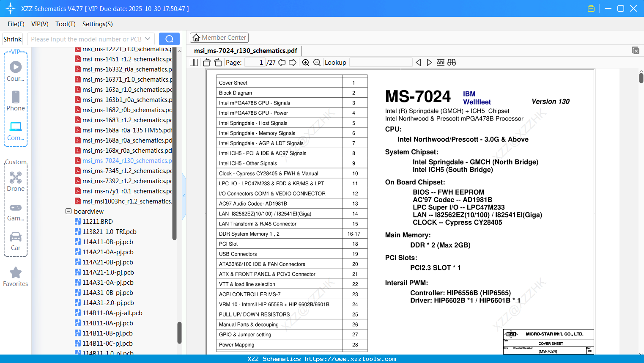
Task: Click 'Block Diagram' row in cover sheet
Action: (292, 93)
